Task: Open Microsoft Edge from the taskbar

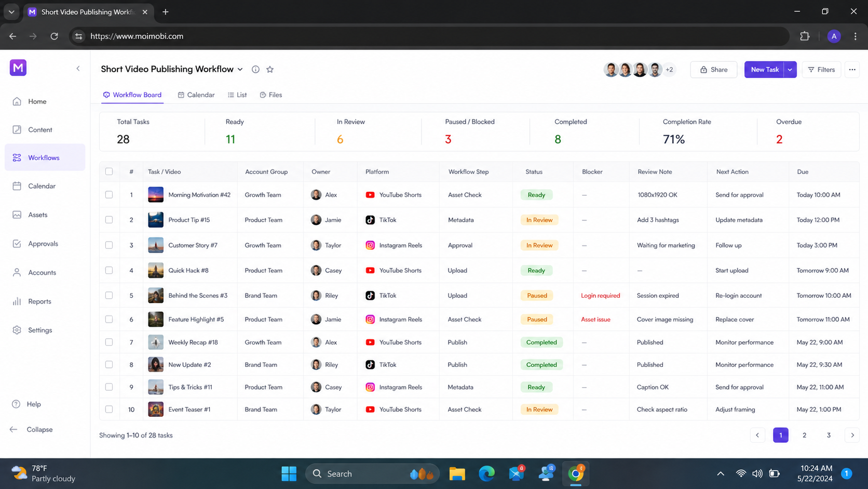Action: pos(486,473)
